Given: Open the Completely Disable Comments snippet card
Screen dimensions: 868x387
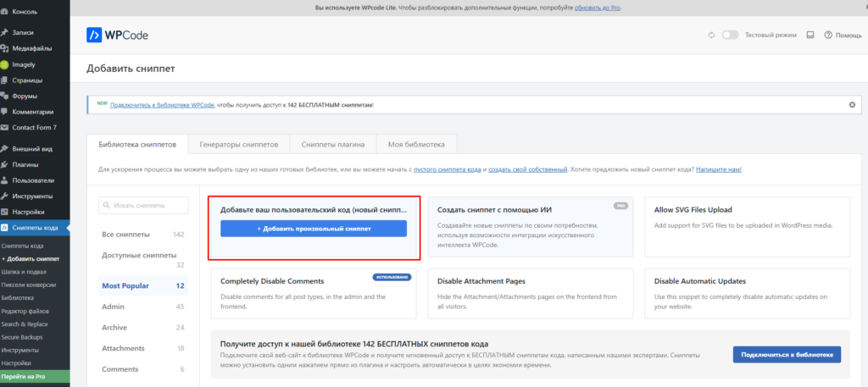Looking at the screenshot, I should (x=314, y=294).
